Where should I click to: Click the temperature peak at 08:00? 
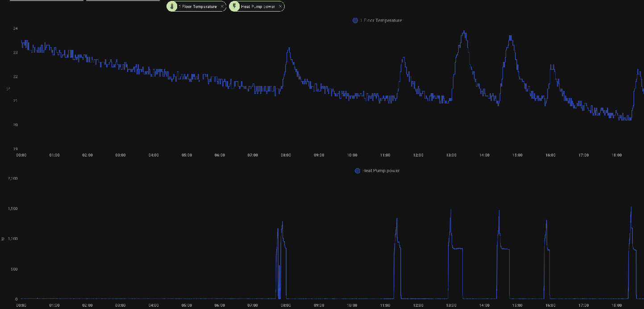pos(289,48)
